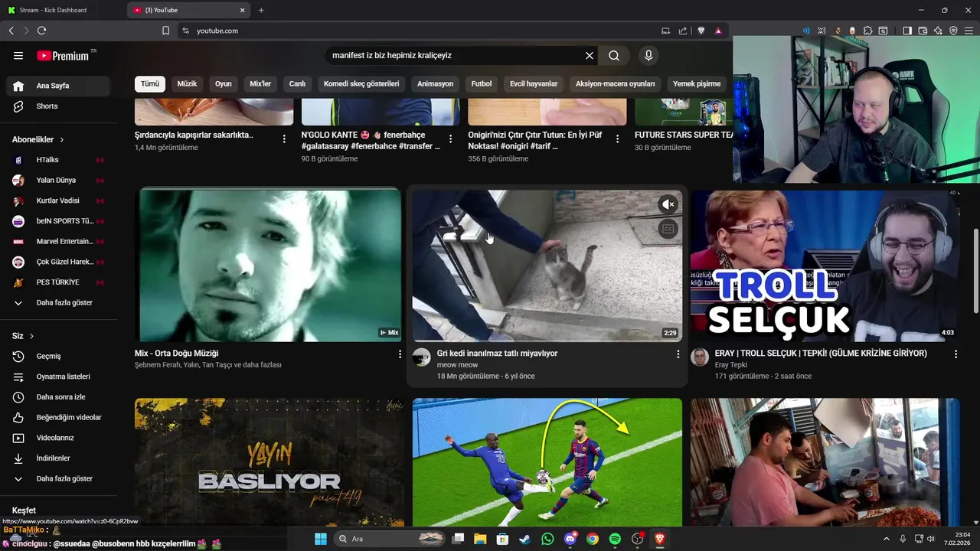Screen dimensions: 980x551
Task: Open options for N'GOLO KANTE short
Action: pyautogui.click(x=450, y=139)
